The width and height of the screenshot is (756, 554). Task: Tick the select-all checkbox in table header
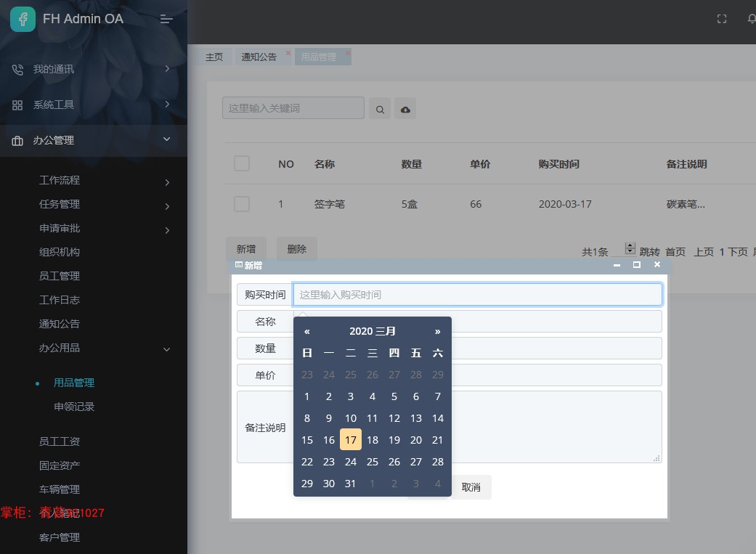pyautogui.click(x=242, y=163)
